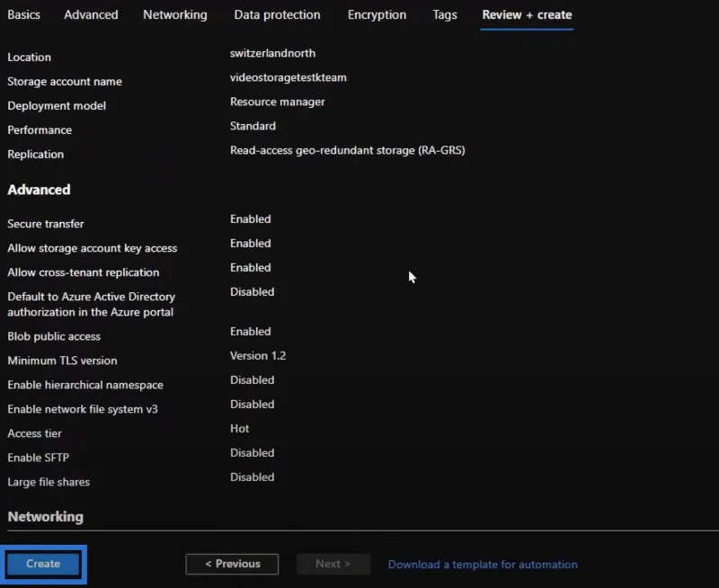This screenshot has width=719, height=588.
Task: Click the Allow cross-tenant replication label
Action: 84,272
